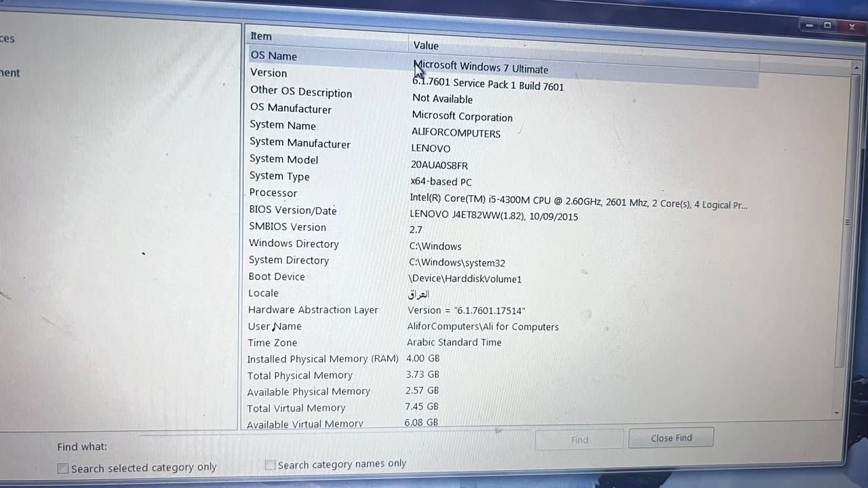Select 'Version = "6.1.7601.17514"' value
Screen dimensions: 868x488
(467, 310)
